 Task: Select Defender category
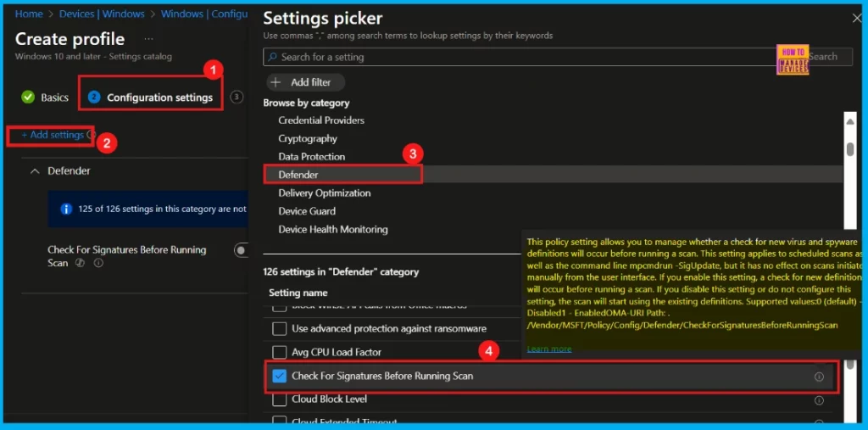click(x=298, y=175)
